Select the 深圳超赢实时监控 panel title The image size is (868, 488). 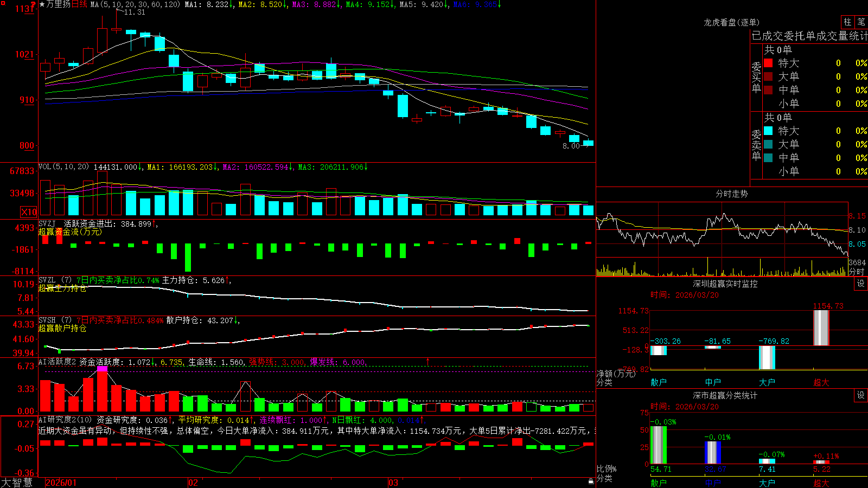pyautogui.click(x=725, y=284)
